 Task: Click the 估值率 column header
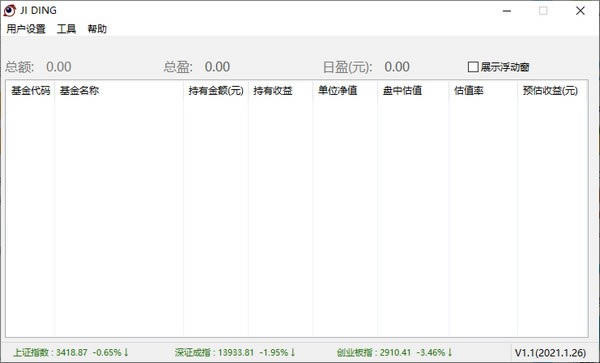click(x=483, y=91)
